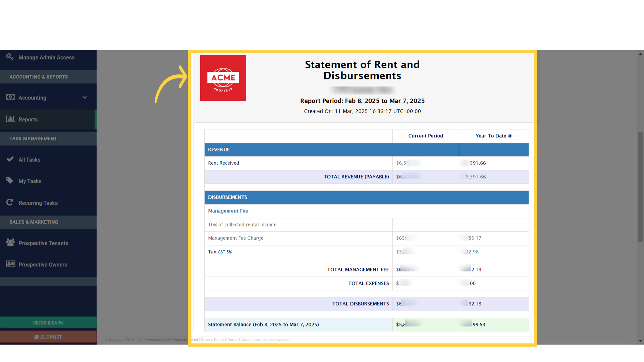
Task: Open the Privacy Policy link
Action: (x=212, y=340)
